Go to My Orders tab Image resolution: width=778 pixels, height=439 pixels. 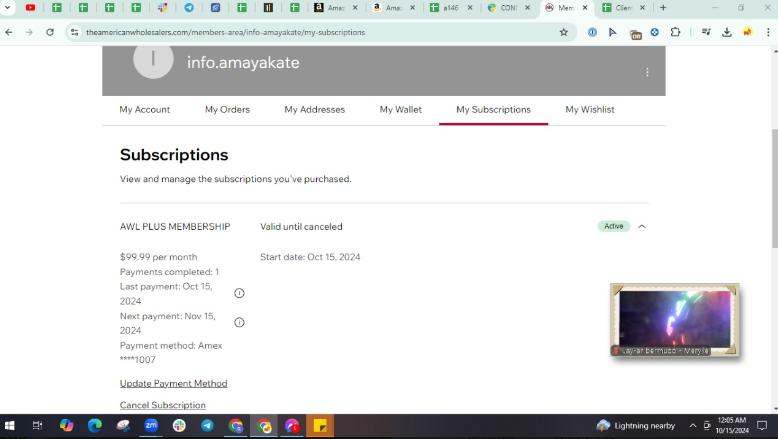(x=227, y=110)
